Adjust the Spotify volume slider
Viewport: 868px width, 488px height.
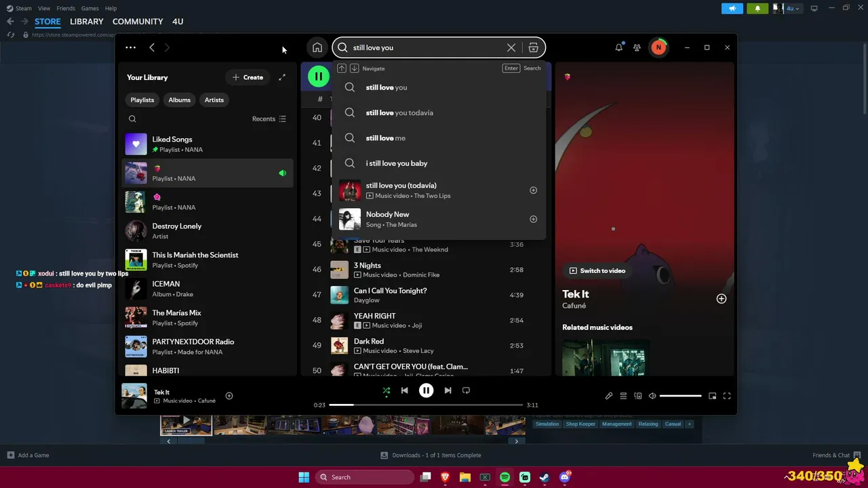[680, 396]
